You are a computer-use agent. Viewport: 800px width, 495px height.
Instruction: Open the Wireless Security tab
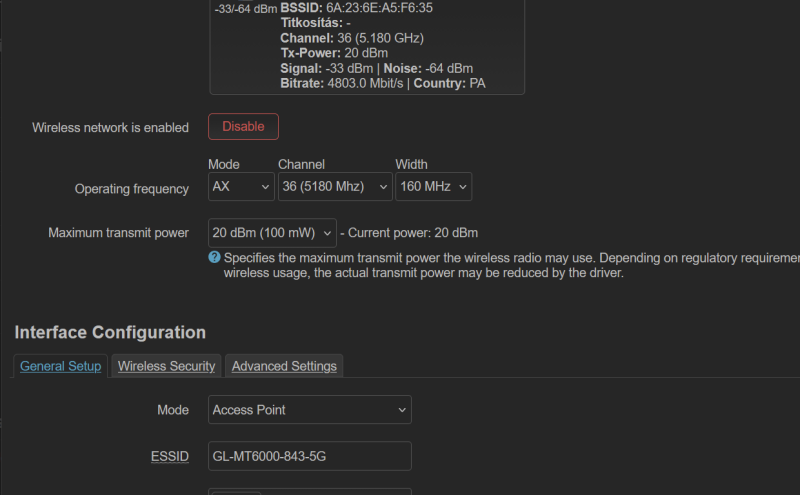(x=166, y=366)
